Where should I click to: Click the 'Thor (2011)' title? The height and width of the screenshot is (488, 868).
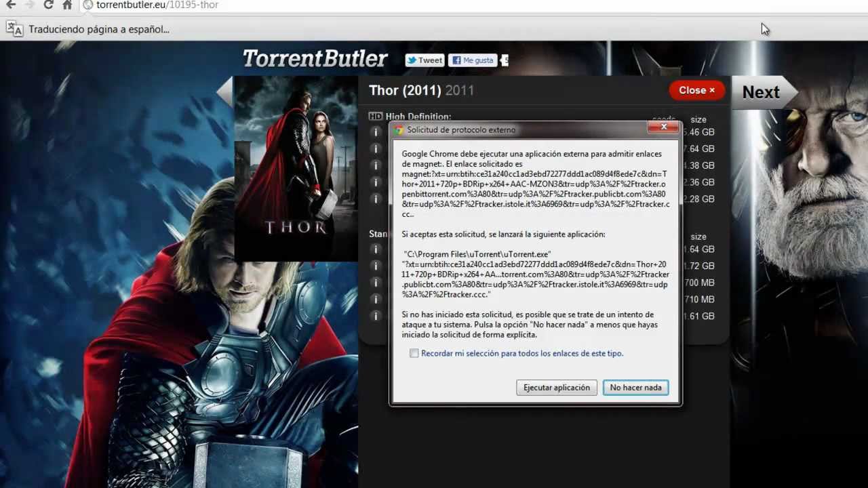[x=405, y=90]
